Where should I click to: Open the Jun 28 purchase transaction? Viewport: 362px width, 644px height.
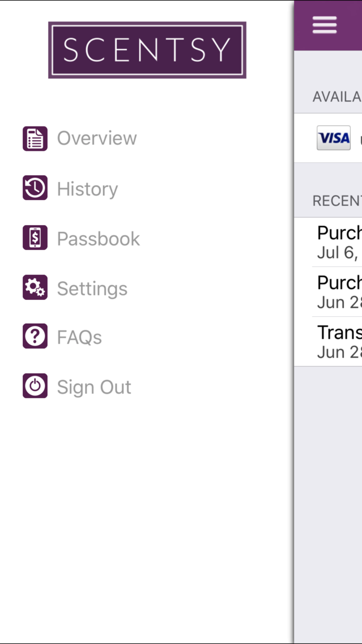point(338,292)
